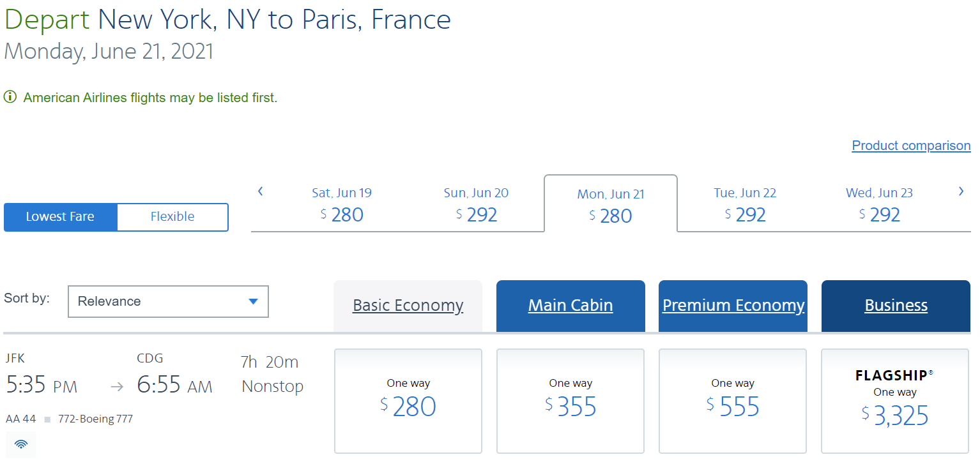This screenshot has height=464, width=980.
Task: Show later dates with right chevron
Action: tap(961, 191)
